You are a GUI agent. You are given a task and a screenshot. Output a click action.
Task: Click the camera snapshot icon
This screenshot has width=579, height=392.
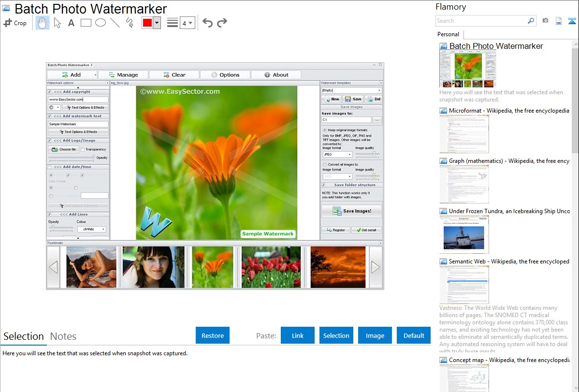point(545,21)
